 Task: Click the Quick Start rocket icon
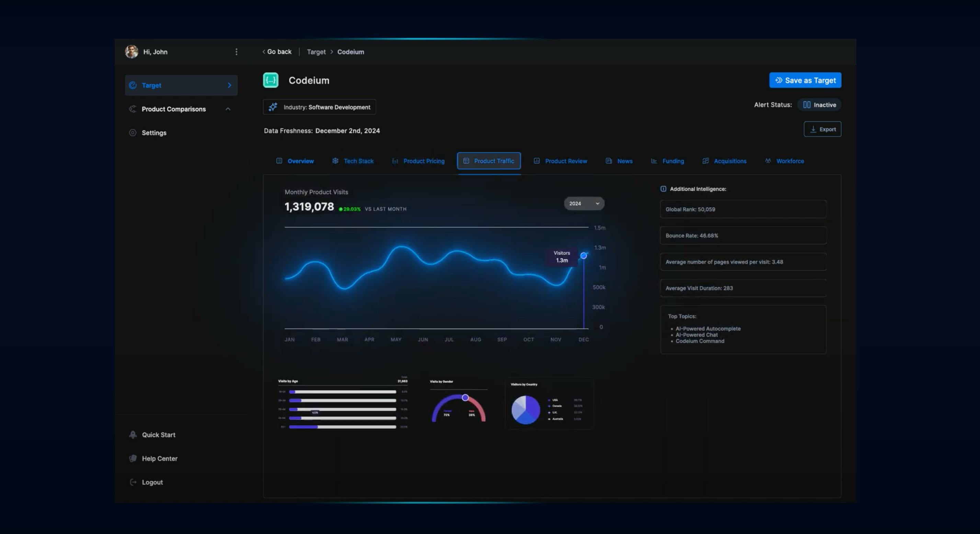[133, 435]
